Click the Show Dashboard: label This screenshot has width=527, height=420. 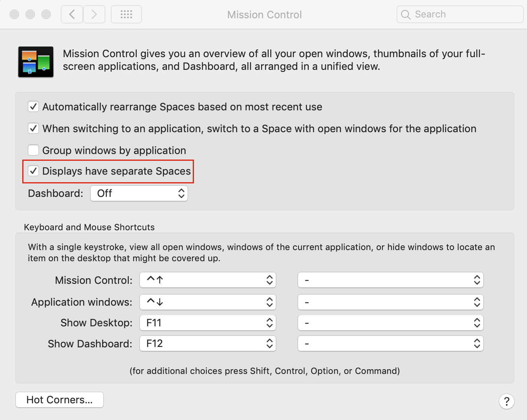(90, 344)
